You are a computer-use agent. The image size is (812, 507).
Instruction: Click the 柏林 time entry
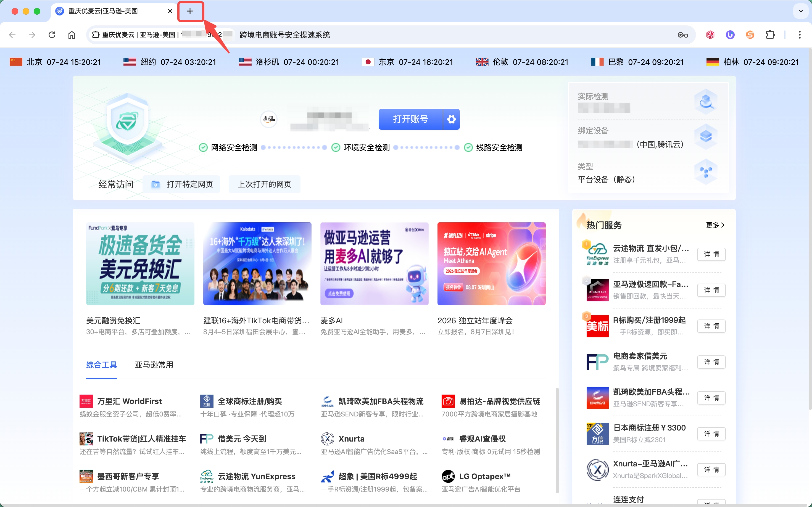point(753,62)
